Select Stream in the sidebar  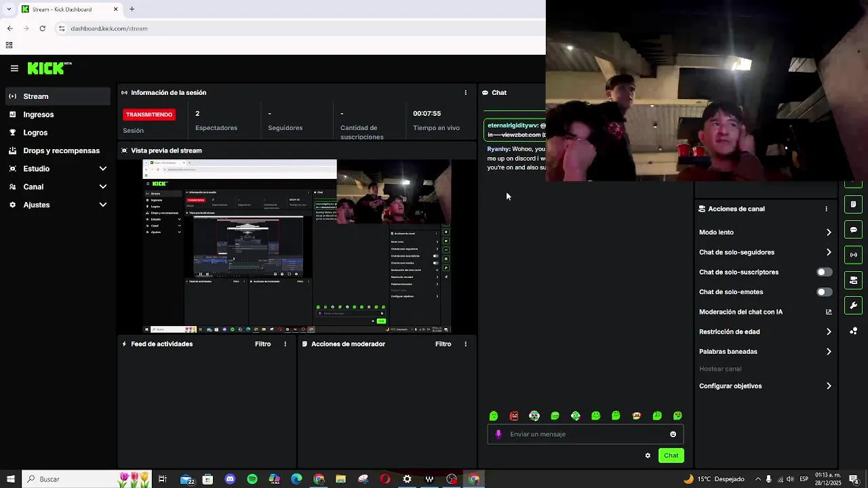(58, 96)
